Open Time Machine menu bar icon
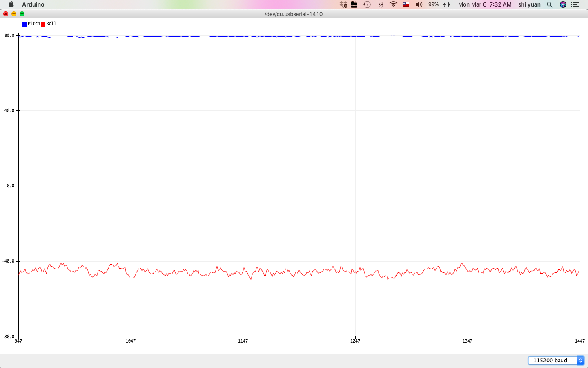The height and width of the screenshot is (368, 588). 367,4
